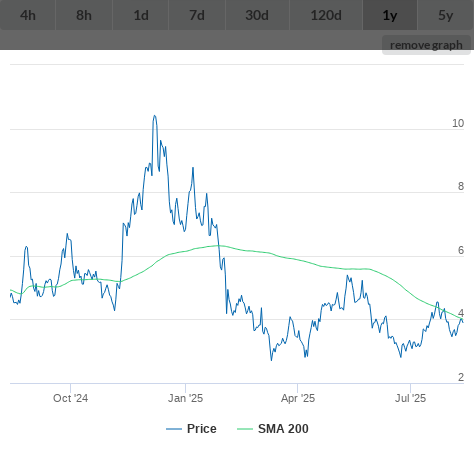Open the 5y time range tab
The width and height of the screenshot is (474, 455).
[x=446, y=15]
